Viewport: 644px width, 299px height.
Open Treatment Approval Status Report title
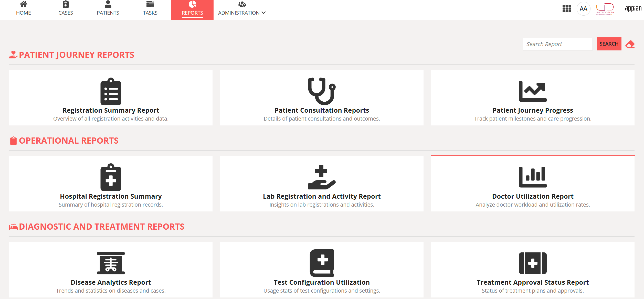[x=533, y=282]
